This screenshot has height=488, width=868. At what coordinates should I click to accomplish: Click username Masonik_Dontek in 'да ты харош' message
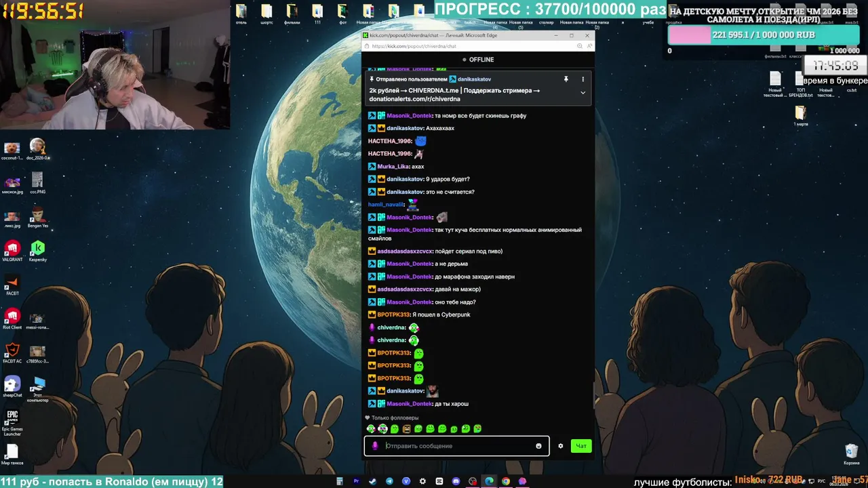point(410,404)
